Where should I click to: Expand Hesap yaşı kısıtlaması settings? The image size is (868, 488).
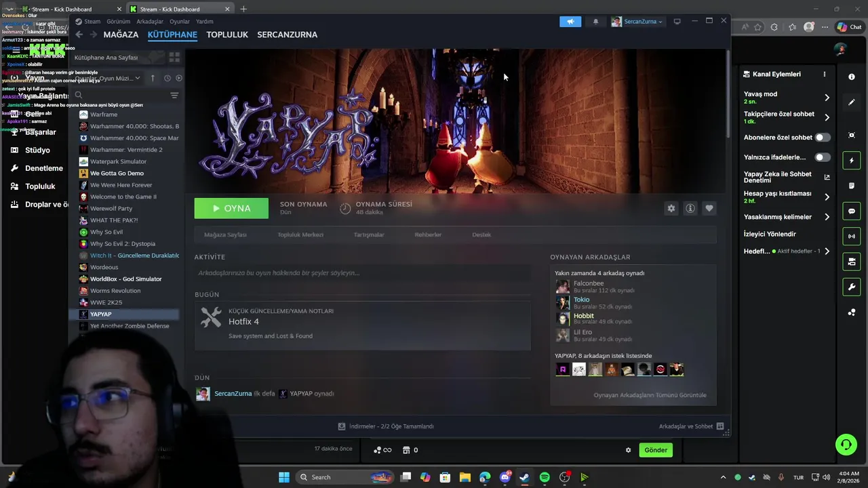[x=827, y=197]
